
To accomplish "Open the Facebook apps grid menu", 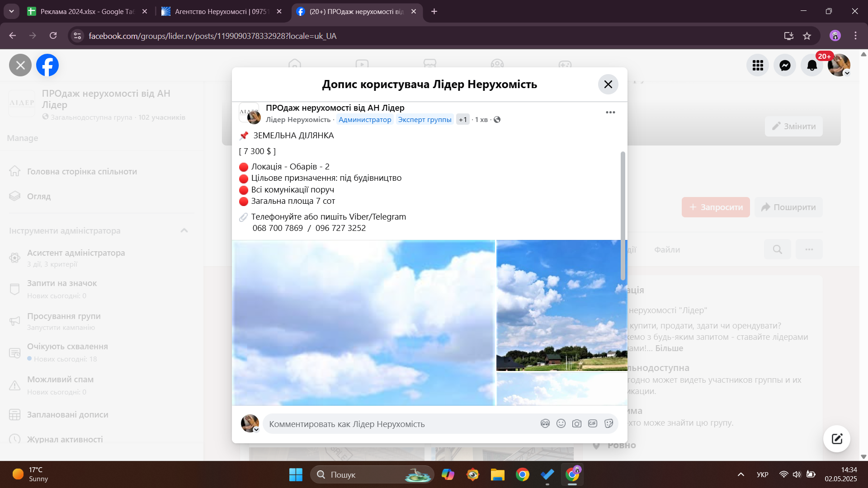I will (x=758, y=66).
